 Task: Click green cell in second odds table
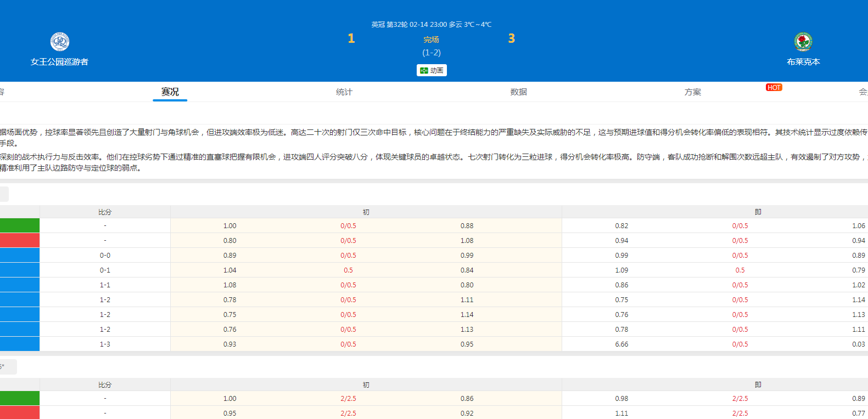click(20, 398)
